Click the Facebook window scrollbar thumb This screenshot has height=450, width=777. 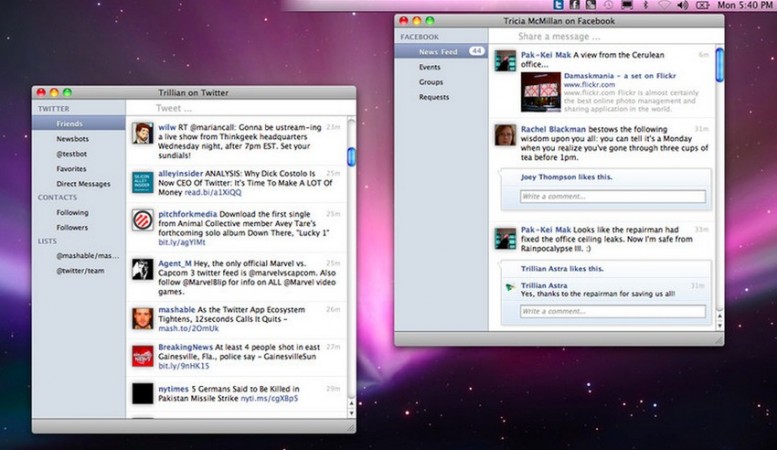coord(720,64)
